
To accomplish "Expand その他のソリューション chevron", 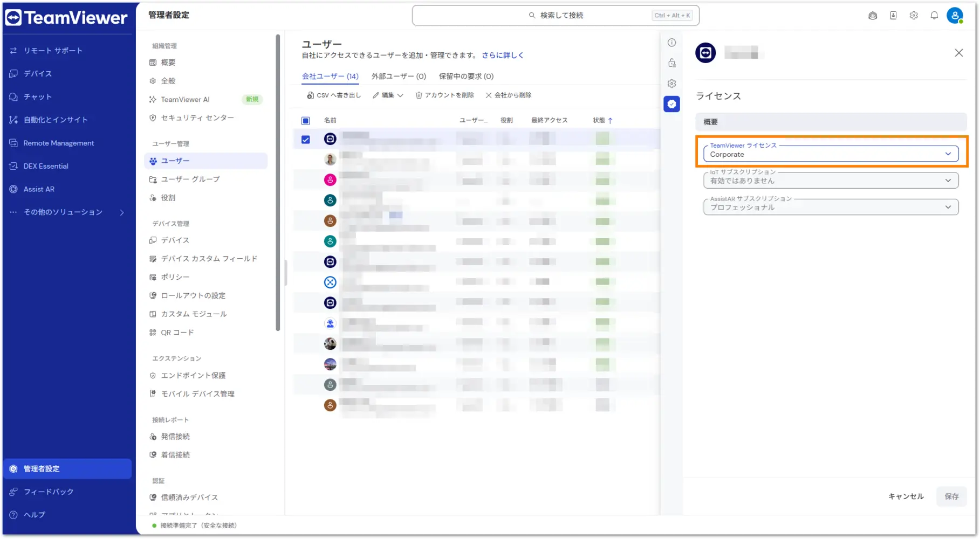I will pyautogui.click(x=122, y=212).
